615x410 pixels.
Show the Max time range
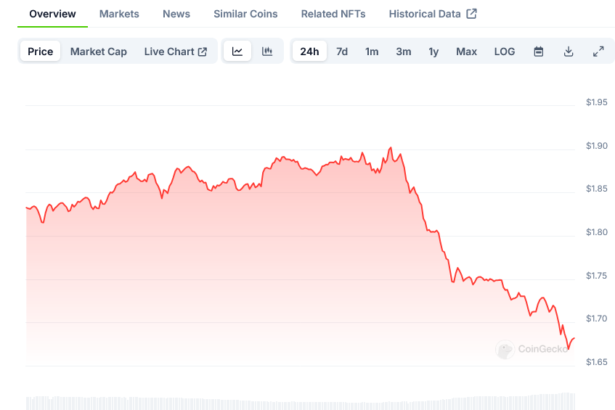coord(466,51)
